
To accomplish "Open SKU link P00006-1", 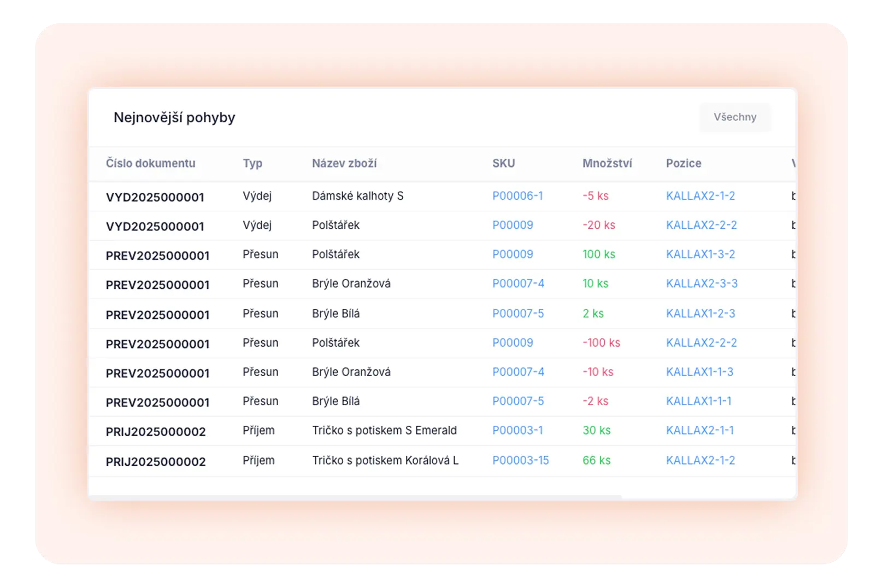I will pyautogui.click(x=517, y=196).
